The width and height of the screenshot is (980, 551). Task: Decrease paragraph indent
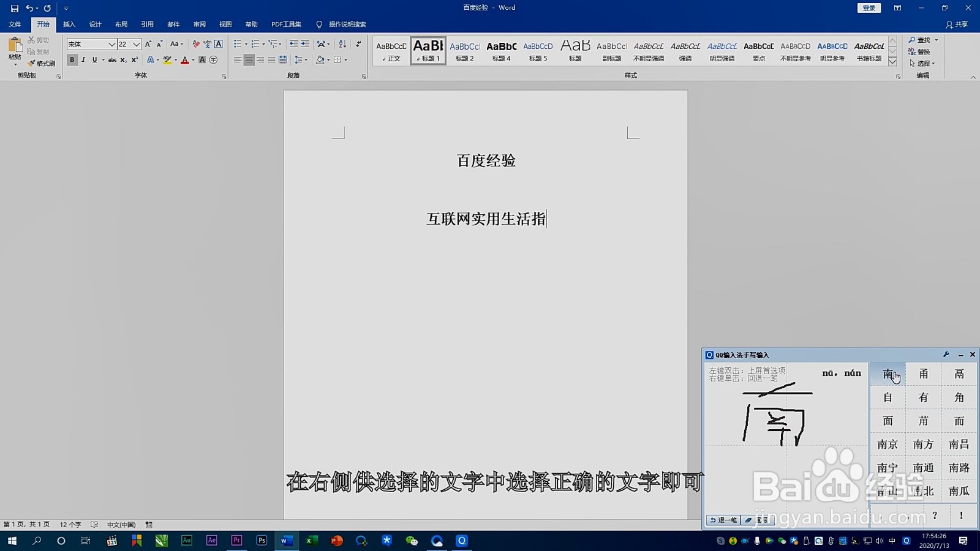[294, 44]
